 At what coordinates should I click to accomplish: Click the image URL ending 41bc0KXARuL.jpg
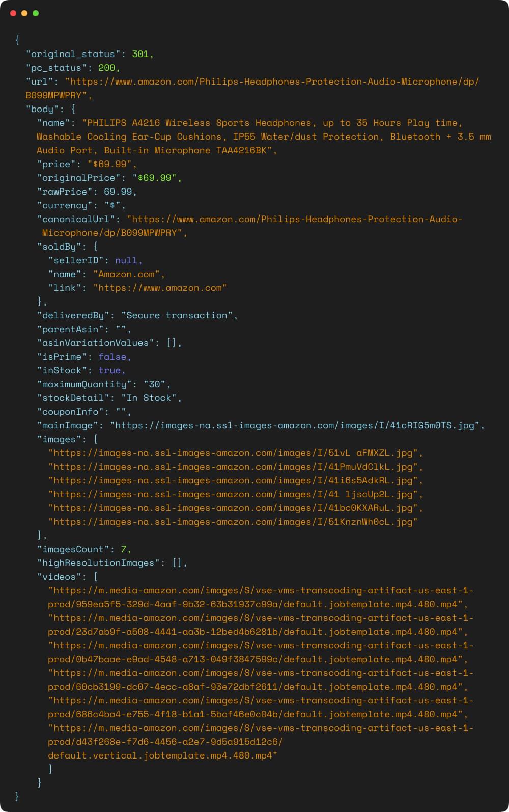(x=233, y=508)
